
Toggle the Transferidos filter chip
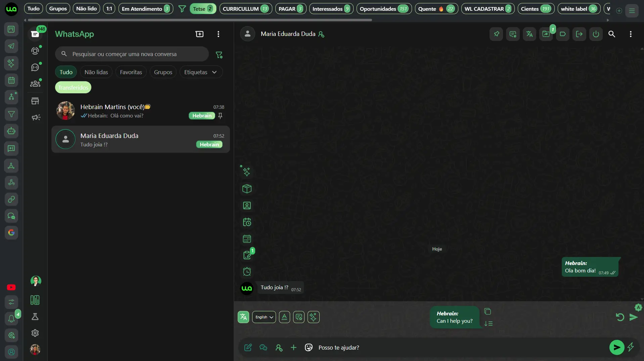73,88
